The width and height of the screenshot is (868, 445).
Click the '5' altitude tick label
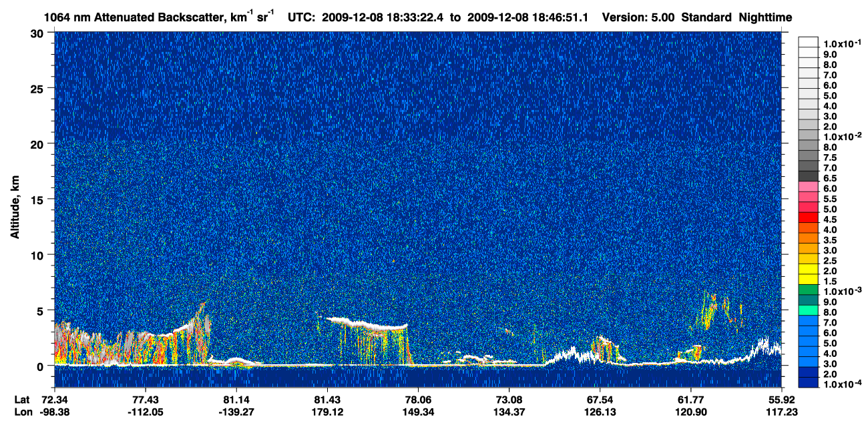pos(42,310)
